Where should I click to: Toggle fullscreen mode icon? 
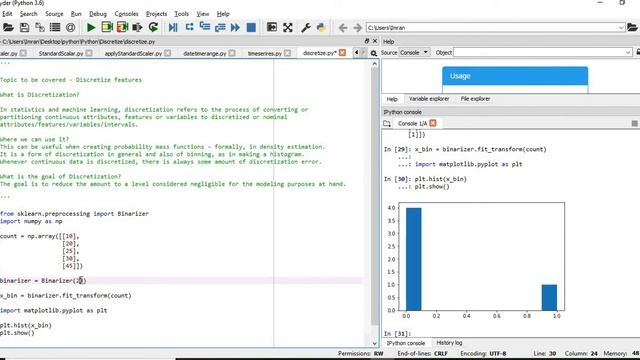(x=288, y=28)
